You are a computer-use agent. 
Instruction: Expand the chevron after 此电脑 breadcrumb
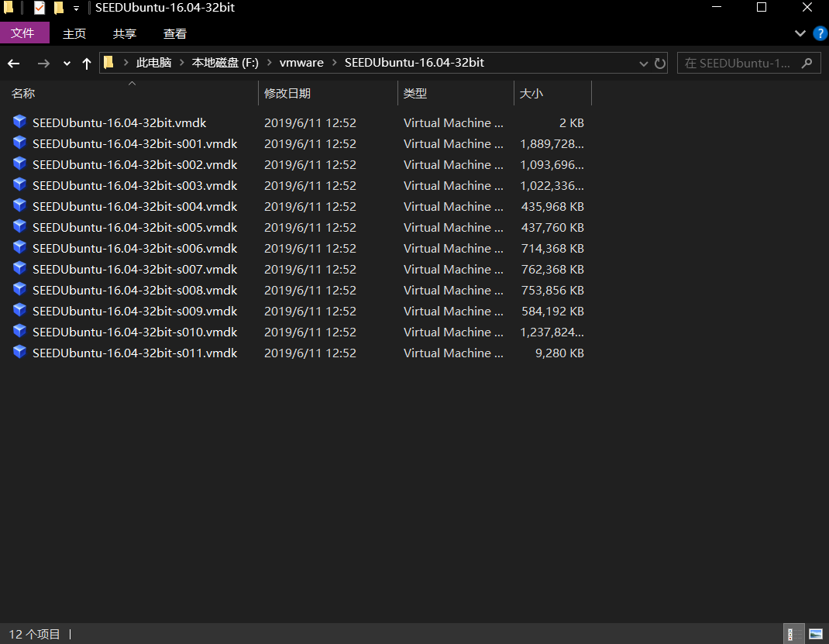tap(181, 63)
